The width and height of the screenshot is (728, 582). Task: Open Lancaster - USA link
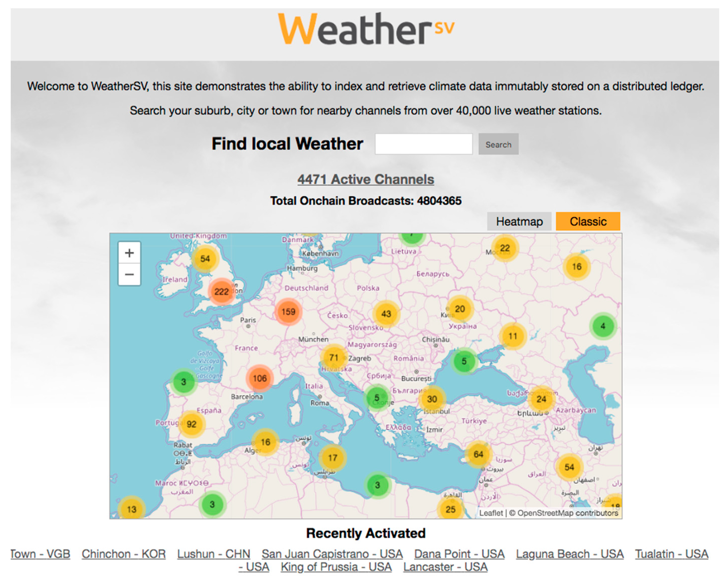(x=445, y=567)
